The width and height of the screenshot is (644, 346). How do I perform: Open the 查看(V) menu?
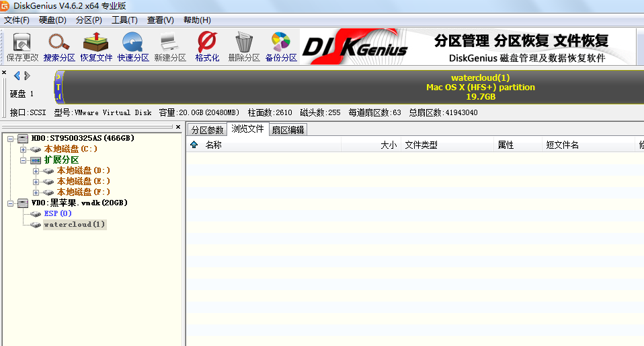tap(161, 20)
